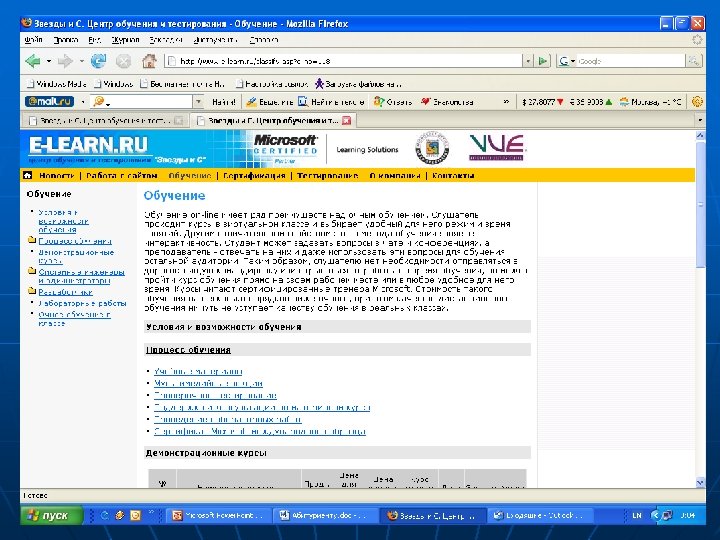Expand the mail.ru toolbar search dropdown

[x=198, y=101]
